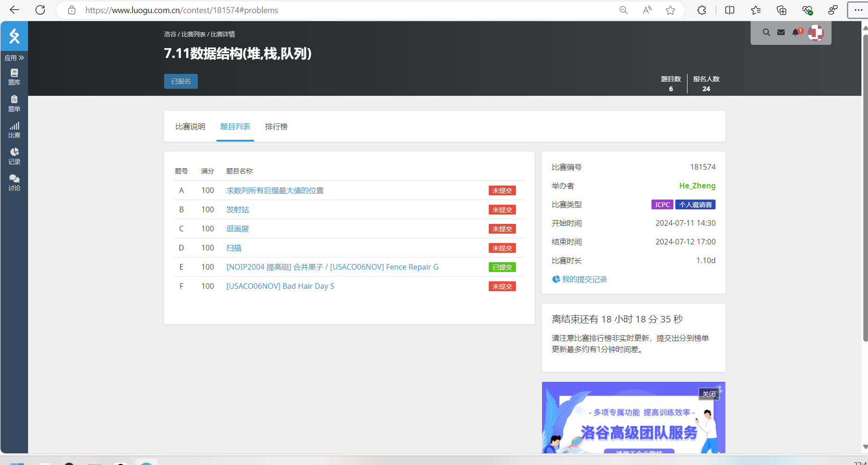Screen dimensions: 868x465
Task: Open the notification bell icon
Action: point(796,32)
